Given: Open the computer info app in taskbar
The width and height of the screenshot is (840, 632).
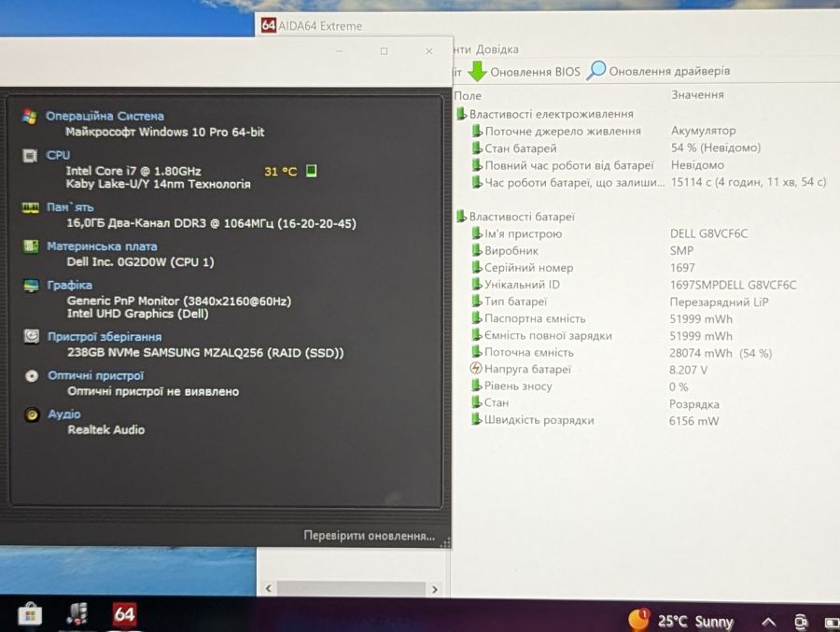Looking at the screenshot, I should click(77, 614).
